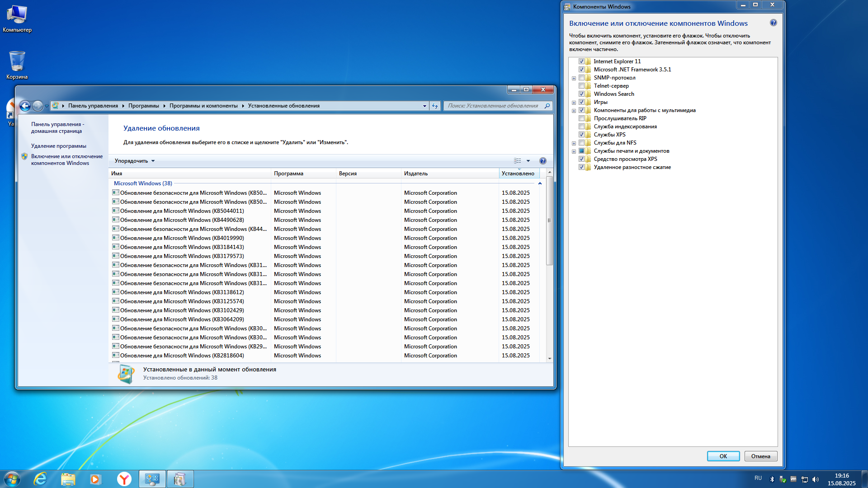The image size is (868, 488).
Task: Click Программы breadcrumb segment
Action: 143,106
